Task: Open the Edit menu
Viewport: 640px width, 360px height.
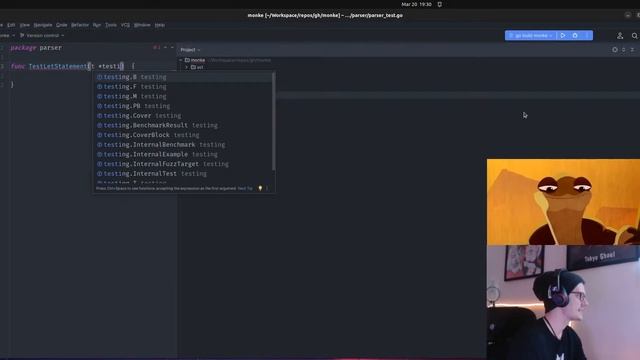Action: (x=11, y=25)
